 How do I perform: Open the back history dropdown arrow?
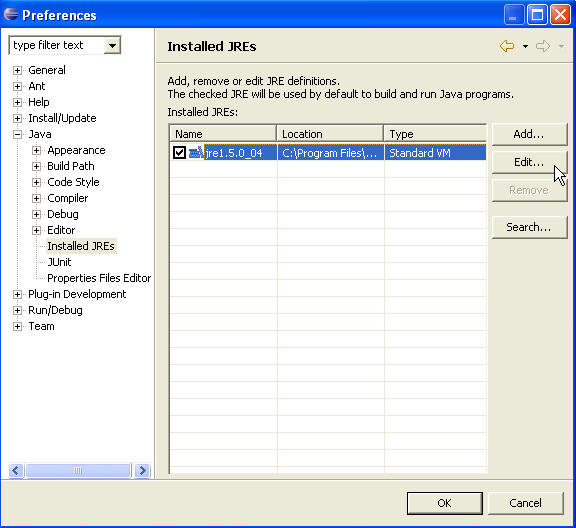525,46
